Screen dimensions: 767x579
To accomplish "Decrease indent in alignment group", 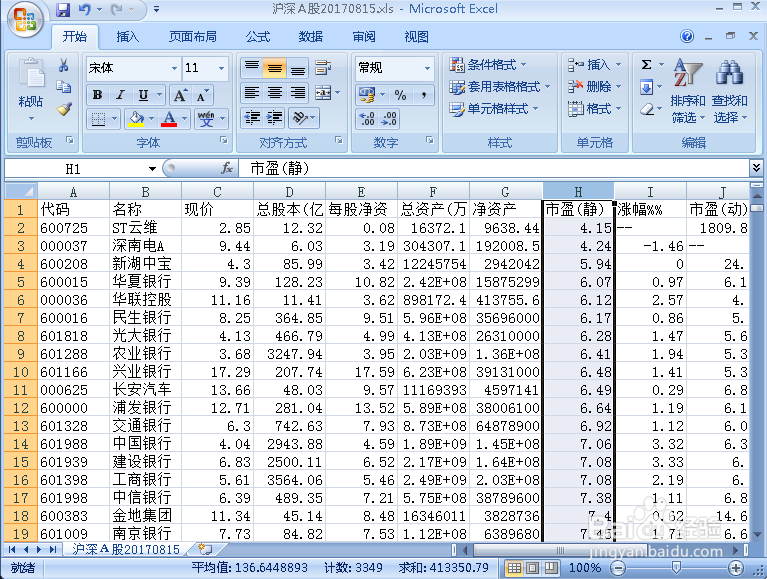I will 252,118.
